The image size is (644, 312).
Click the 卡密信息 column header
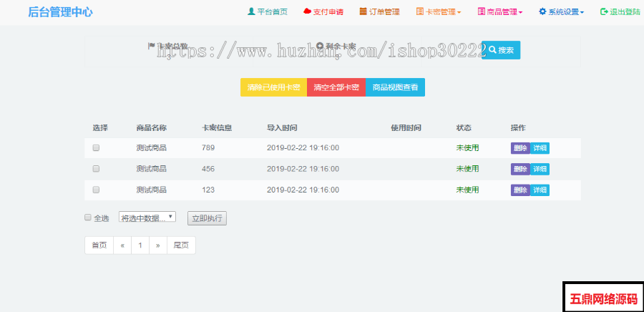tap(217, 128)
